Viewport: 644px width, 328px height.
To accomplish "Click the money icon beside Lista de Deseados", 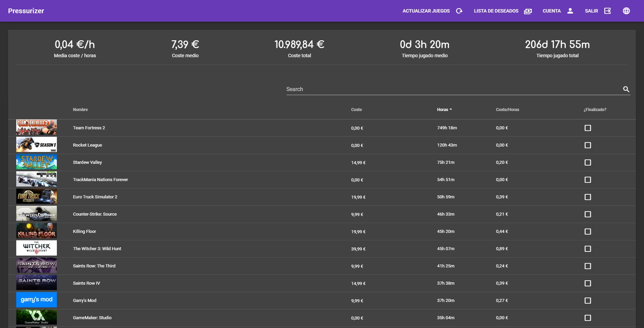I will click(x=528, y=11).
